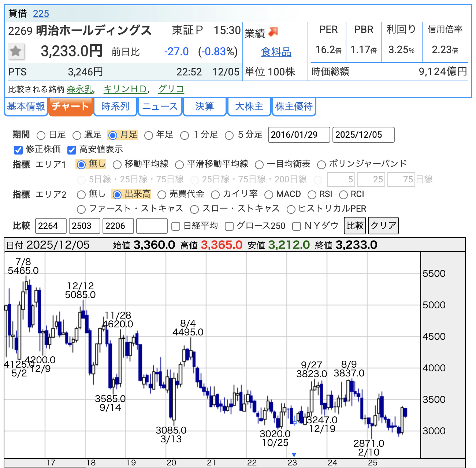This screenshot has height=468, width=476.
Task: Click the start date field 2016/01/29
Action: pyautogui.click(x=299, y=135)
